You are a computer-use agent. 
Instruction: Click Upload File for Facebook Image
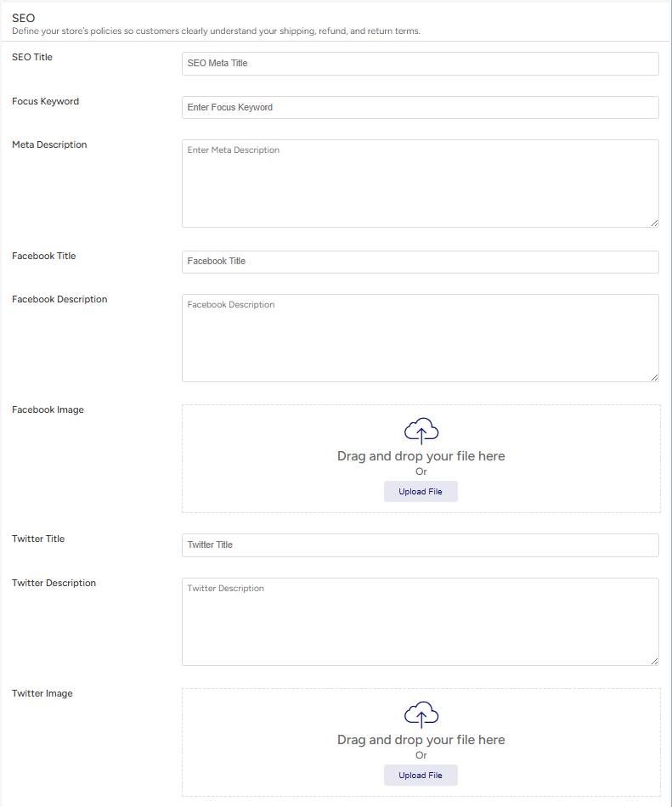point(421,492)
